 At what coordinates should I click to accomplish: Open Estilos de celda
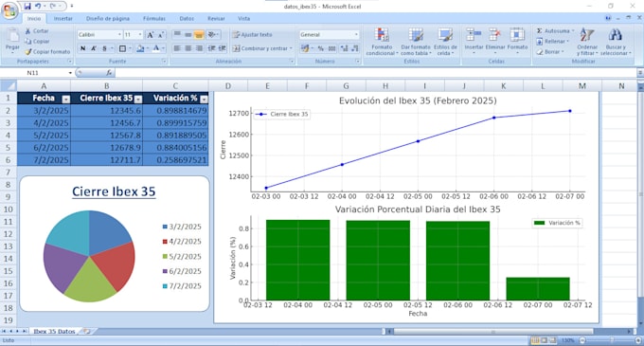point(445,43)
